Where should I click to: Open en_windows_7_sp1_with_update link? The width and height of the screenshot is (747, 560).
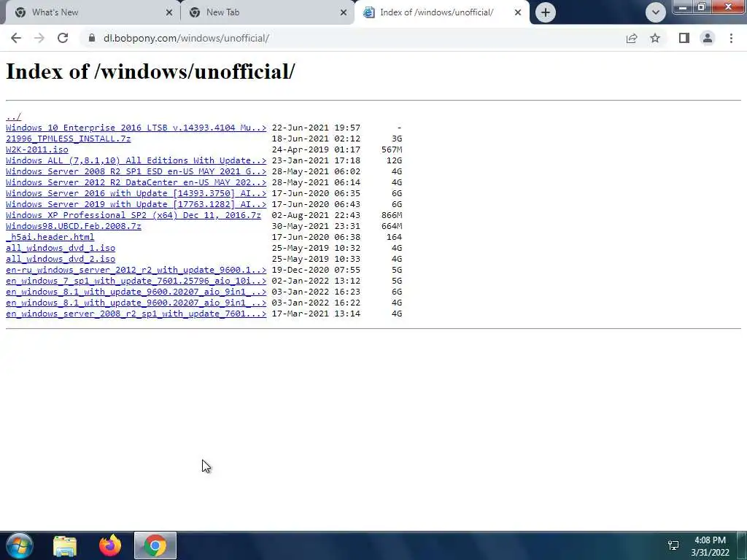point(136,281)
